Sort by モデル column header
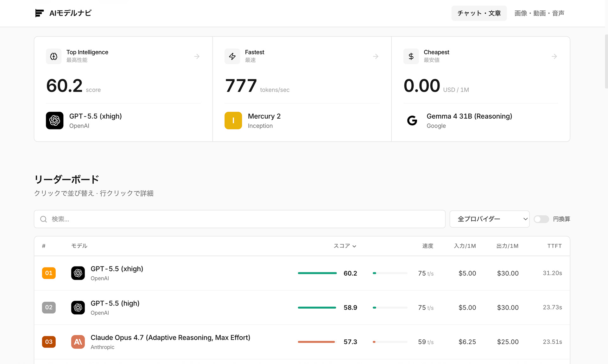Viewport: 608px width, 364px height. pos(79,246)
